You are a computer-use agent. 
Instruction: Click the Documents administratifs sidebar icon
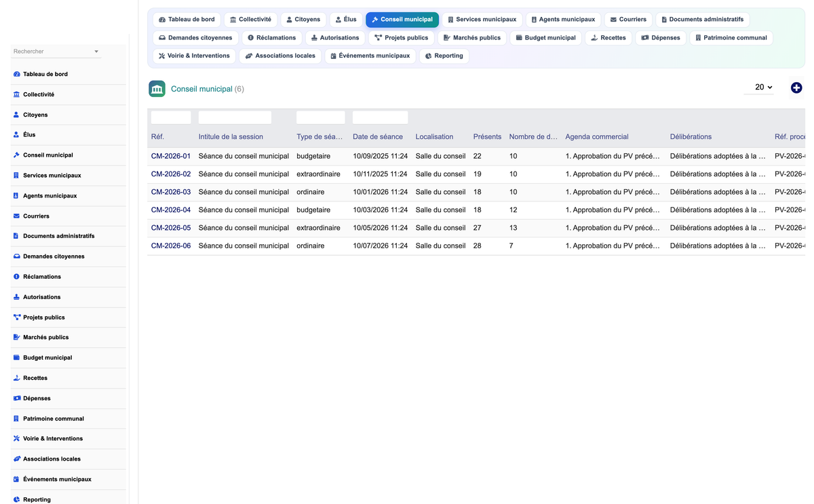16,236
